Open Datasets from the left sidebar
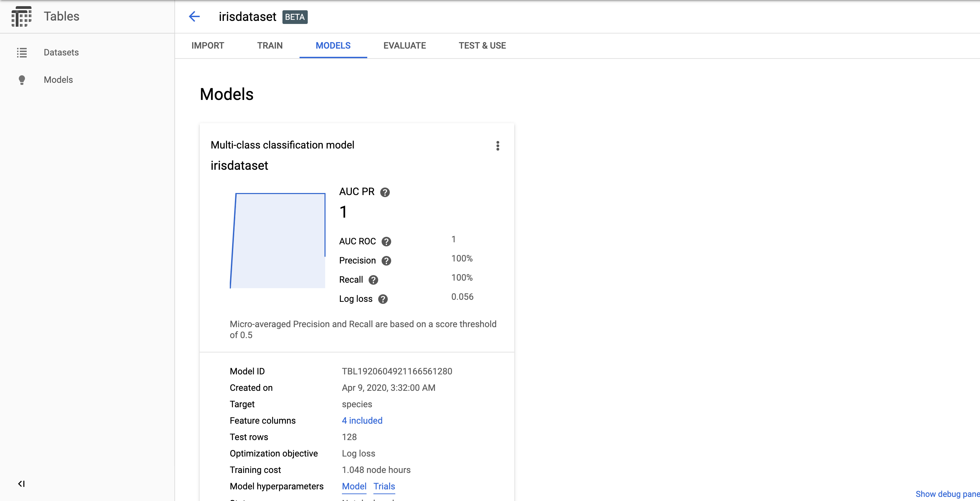Screen dimensions: 980x501 (61, 53)
